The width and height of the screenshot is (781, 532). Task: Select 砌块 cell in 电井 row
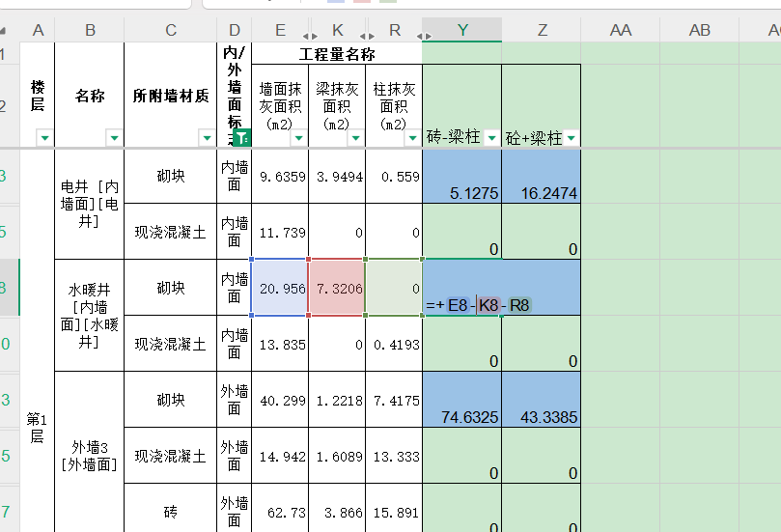pos(170,177)
